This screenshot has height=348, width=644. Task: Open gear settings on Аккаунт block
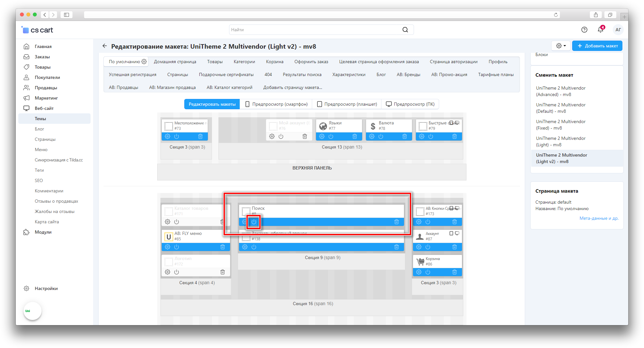[418, 247]
